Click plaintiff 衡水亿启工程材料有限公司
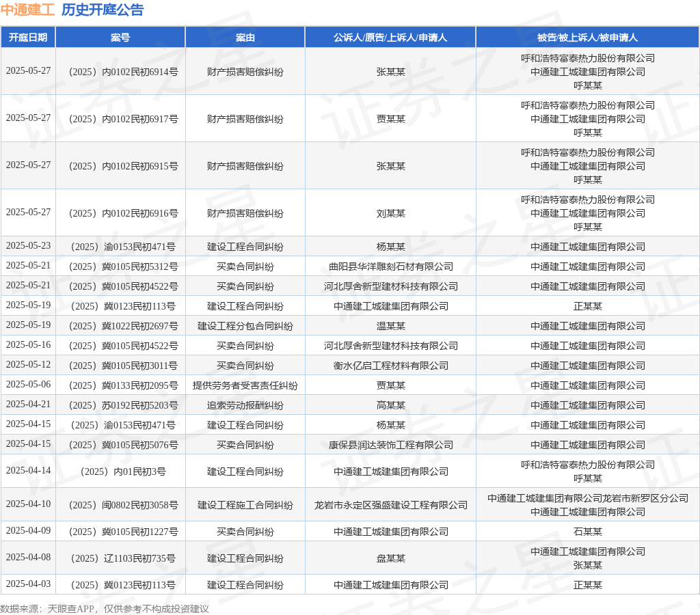Image resolution: width=700 pixels, height=615 pixels. tap(390, 366)
